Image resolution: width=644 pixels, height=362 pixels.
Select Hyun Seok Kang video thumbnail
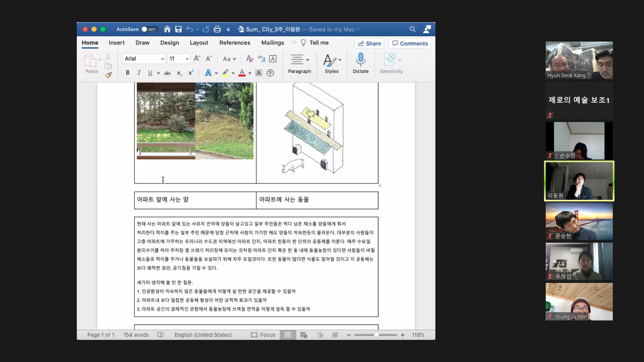579,60
